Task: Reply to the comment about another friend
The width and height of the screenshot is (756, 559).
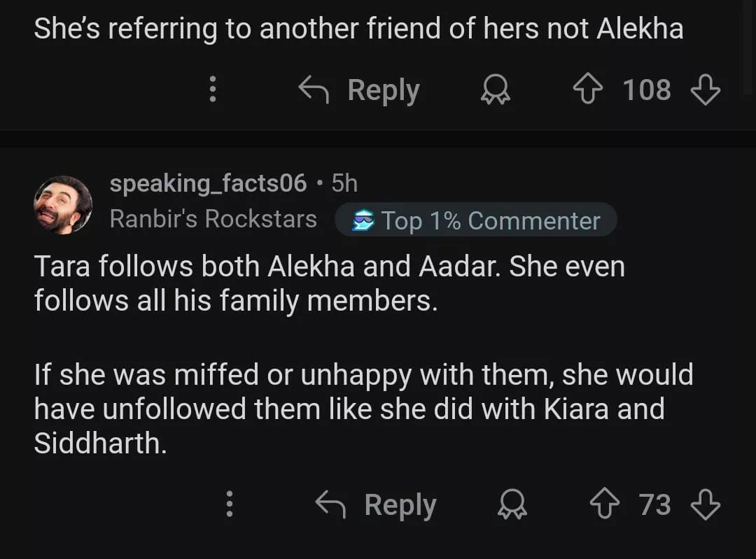Action: (360, 90)
